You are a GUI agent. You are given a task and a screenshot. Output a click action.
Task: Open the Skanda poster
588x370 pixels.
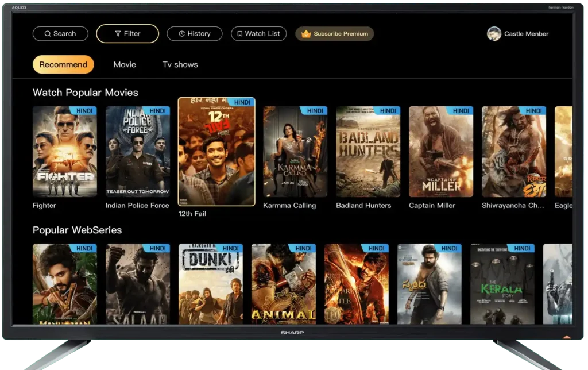pyautogui.click(x=430, y=284)
